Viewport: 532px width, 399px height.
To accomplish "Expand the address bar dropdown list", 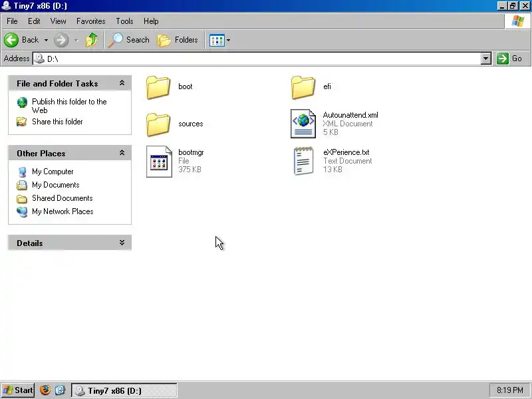I will pos(486,59).
